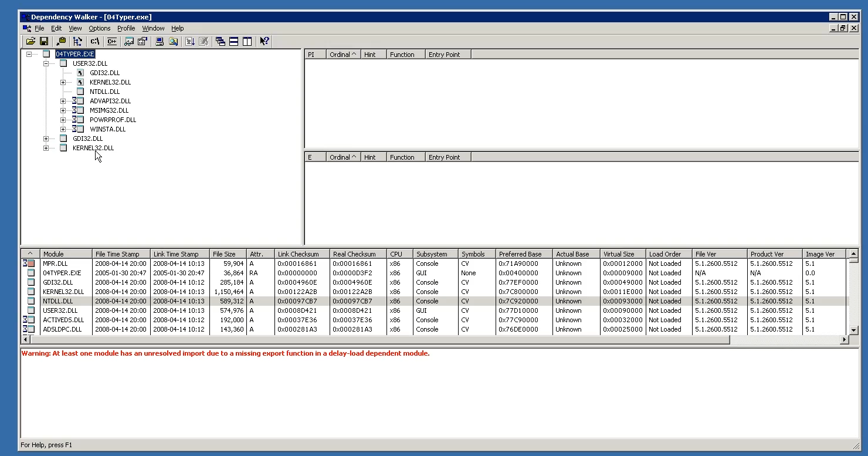868x456 pixels.
Task: Expand the MSIMG32.DLL tree node
Action: (63, 110)
